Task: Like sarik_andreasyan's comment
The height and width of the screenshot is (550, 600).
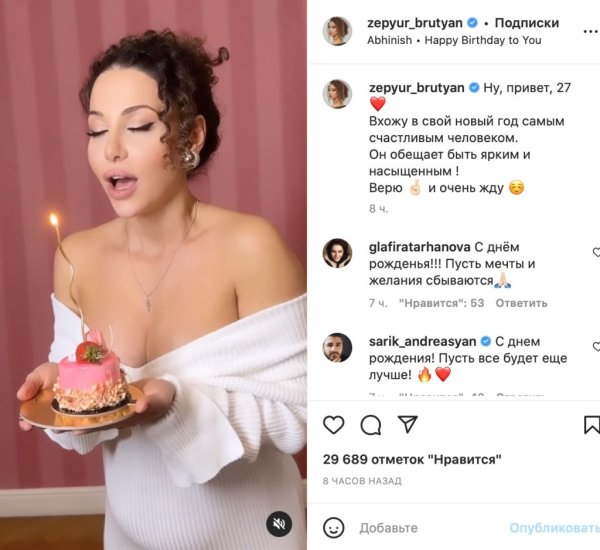Action: click(596, 346)
